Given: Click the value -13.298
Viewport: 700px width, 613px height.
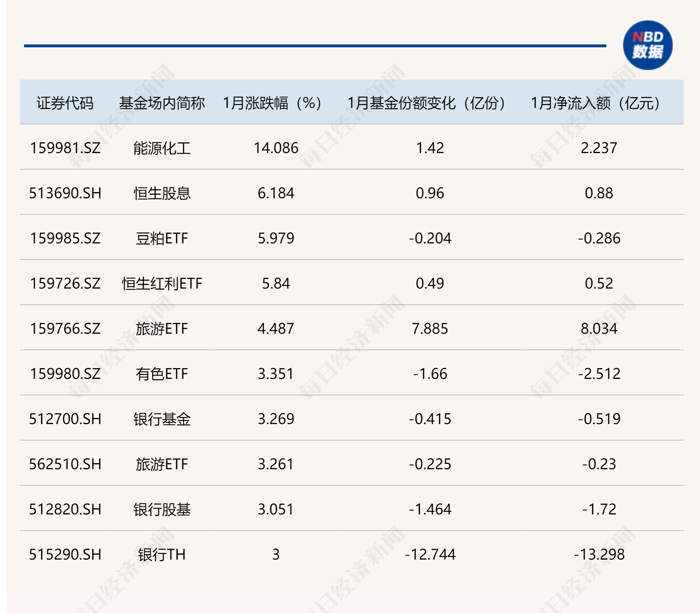Looking at the screenshot, I should [599, 555].
